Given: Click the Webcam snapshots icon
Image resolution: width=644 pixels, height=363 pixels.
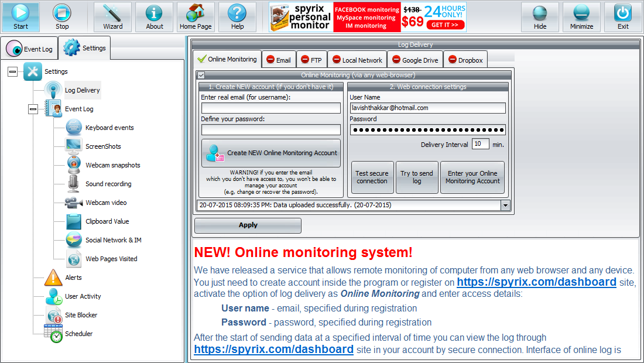Looking at the screenshot, I should (x=73, y=165).
